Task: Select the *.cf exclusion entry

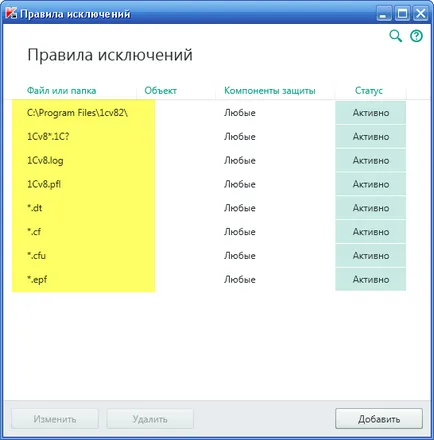Action: point(210,232)
